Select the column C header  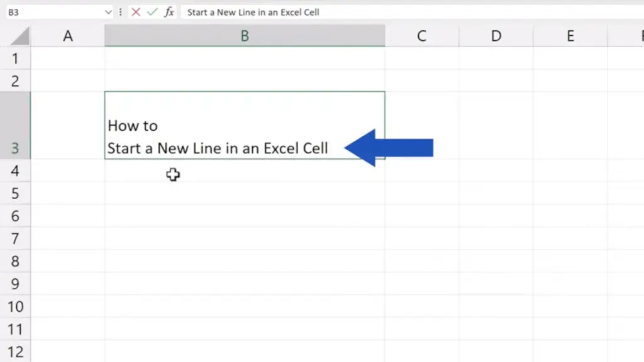[x=422, y=36]
